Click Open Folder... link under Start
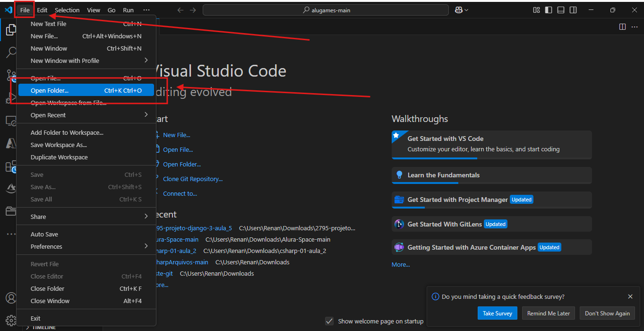 (182, 164)
